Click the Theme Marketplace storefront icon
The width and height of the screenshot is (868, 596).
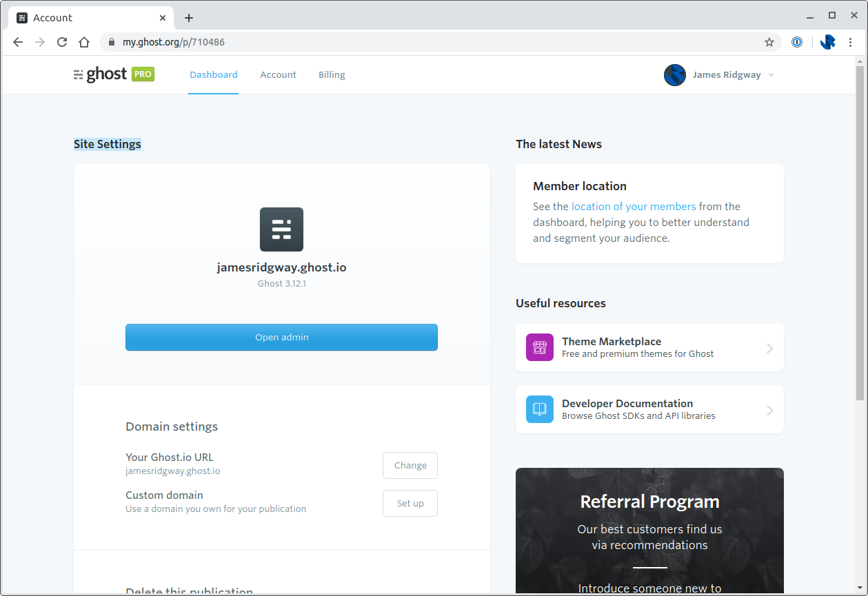coord(540,347)
